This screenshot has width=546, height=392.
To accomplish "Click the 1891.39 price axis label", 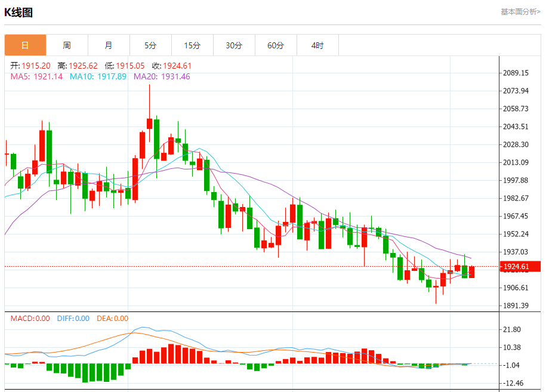I will [x=516, y=305].
